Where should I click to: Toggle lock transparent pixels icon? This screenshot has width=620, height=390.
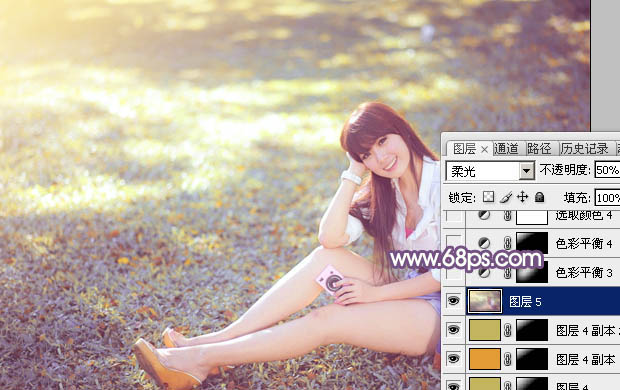489,197
